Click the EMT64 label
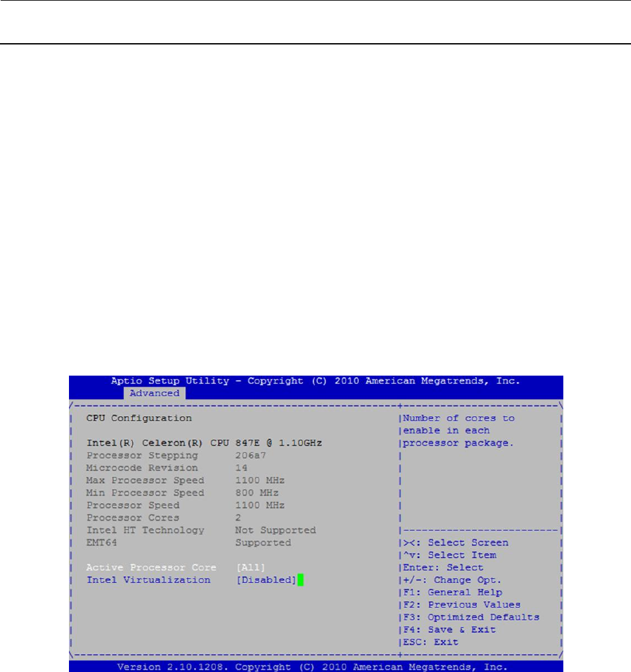This screenshot has width=631, height=672. click(102, 542)
